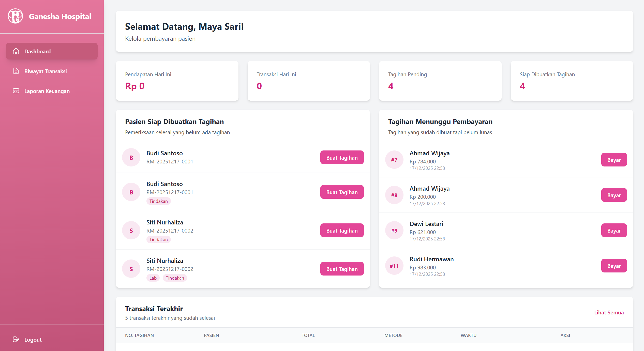This screenshot has height=351, width=644.
Task: Click Buat Tagihan for the first Budi Santoso entry
Action: pos(342,158)
